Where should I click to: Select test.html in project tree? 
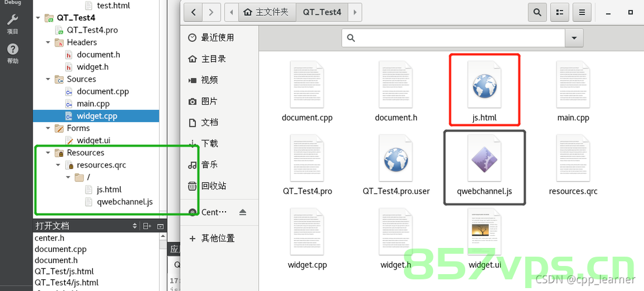pos(113,6)
